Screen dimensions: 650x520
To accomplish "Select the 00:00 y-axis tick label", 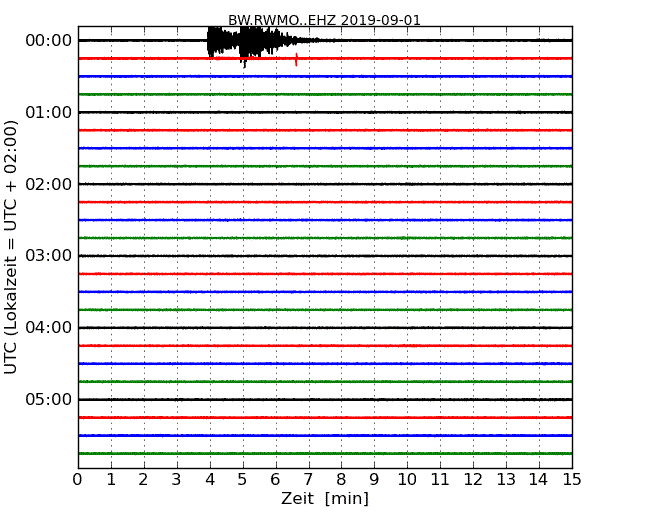I will point(49,41).
